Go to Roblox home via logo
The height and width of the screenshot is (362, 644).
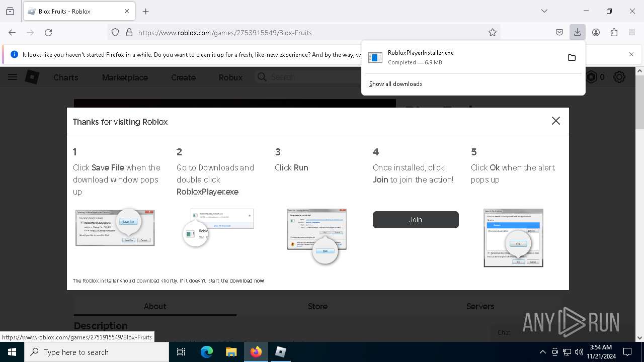point(32,77)
